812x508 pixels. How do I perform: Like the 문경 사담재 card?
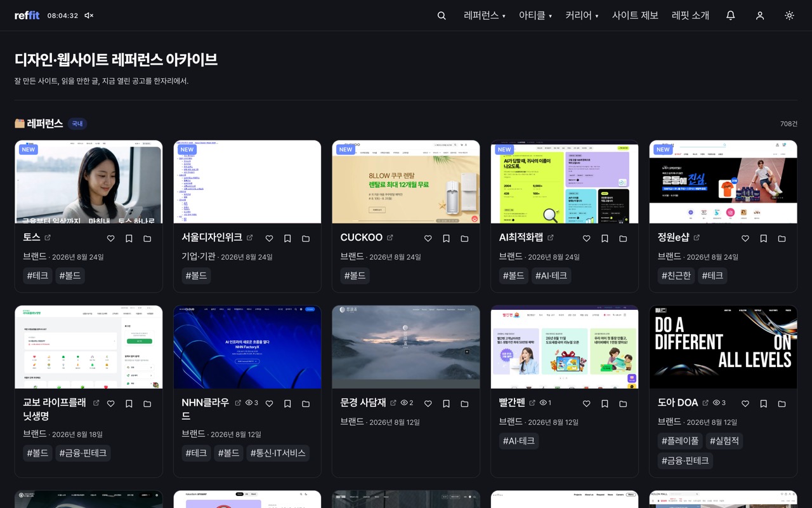[x=428, y=404]
